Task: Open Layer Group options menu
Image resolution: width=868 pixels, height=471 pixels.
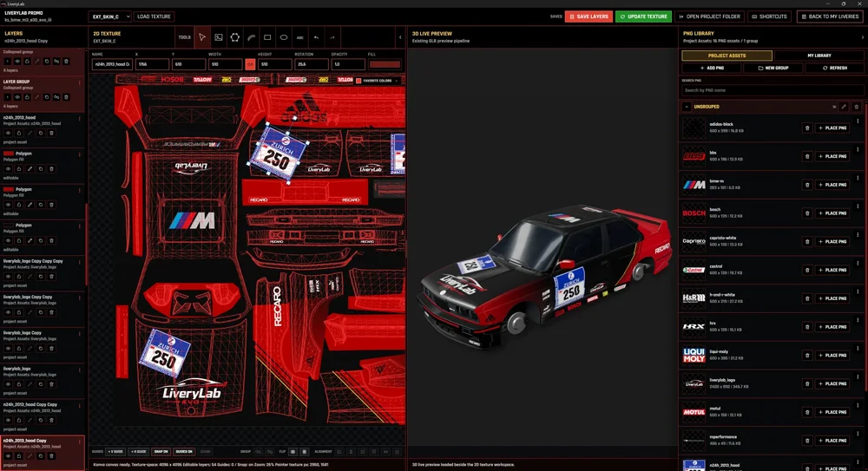Action: pyautogui.click(x=80, y=83)
